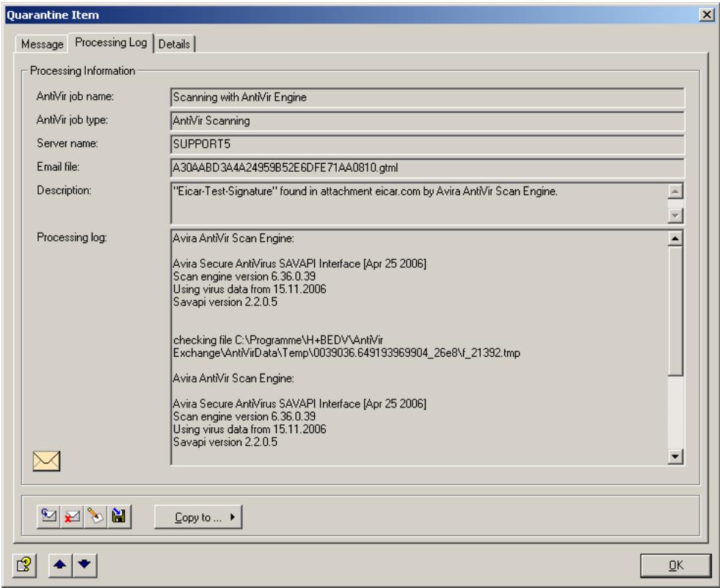Screen dimensions: 720x588
Task: Click the log line ending f_21392.tmp
Action: click(x=346, y=353)
